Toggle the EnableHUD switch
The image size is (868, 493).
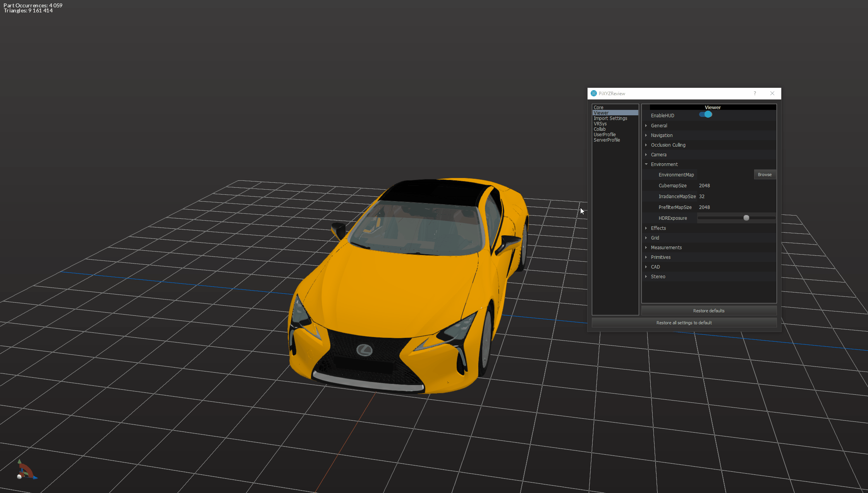tap(705, 115)
